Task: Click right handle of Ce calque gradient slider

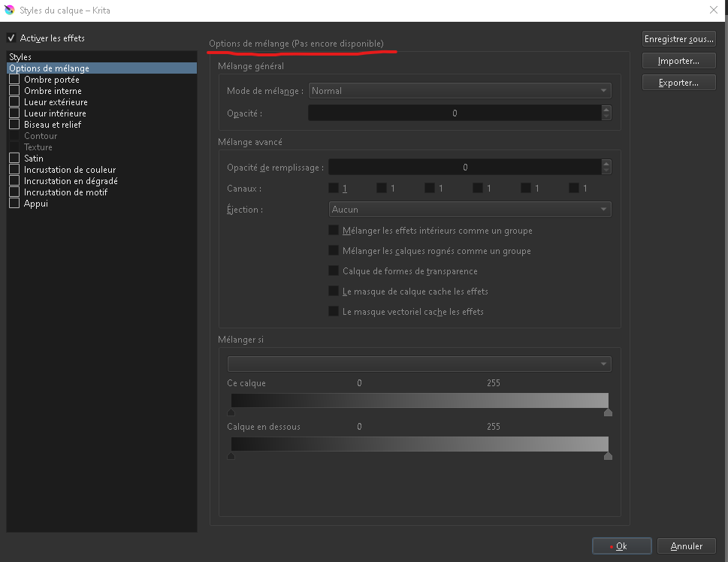Action: [x=608, y=412]
